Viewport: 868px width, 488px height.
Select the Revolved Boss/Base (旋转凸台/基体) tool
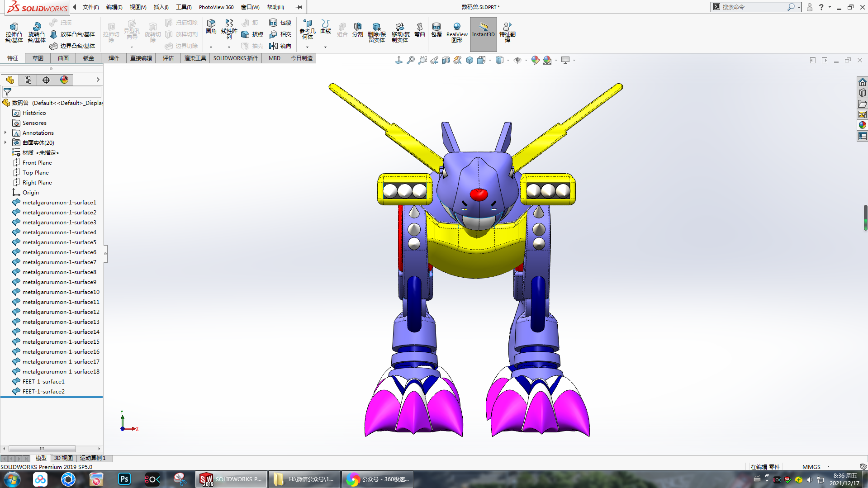click(x=37, y=33)
